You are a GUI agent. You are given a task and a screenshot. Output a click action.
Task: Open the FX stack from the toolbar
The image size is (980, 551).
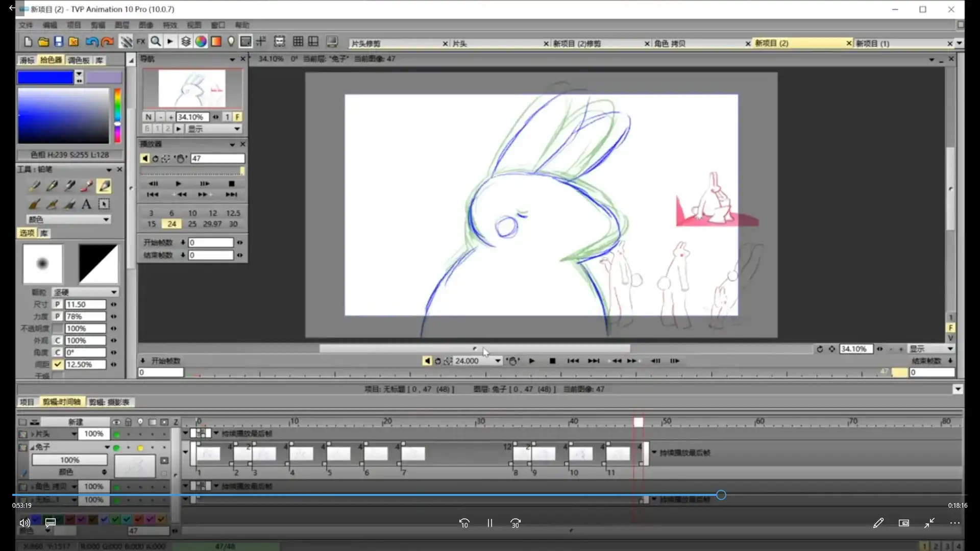click(141, 42)
